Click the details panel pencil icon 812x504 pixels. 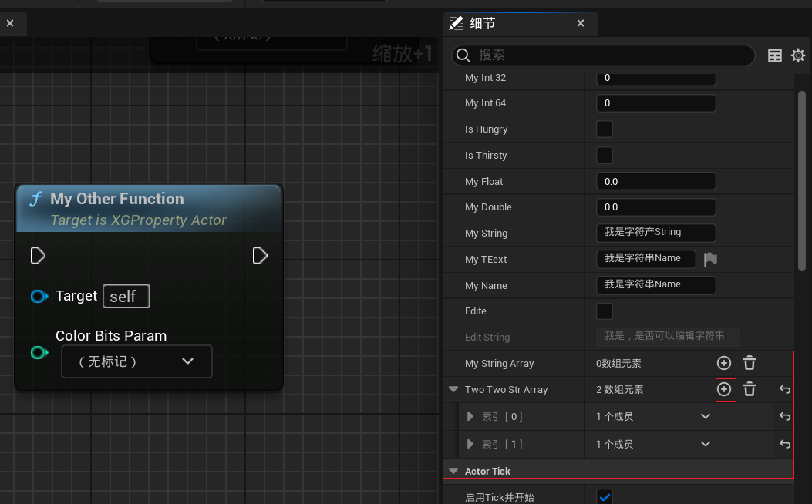(x=457, y=23)
